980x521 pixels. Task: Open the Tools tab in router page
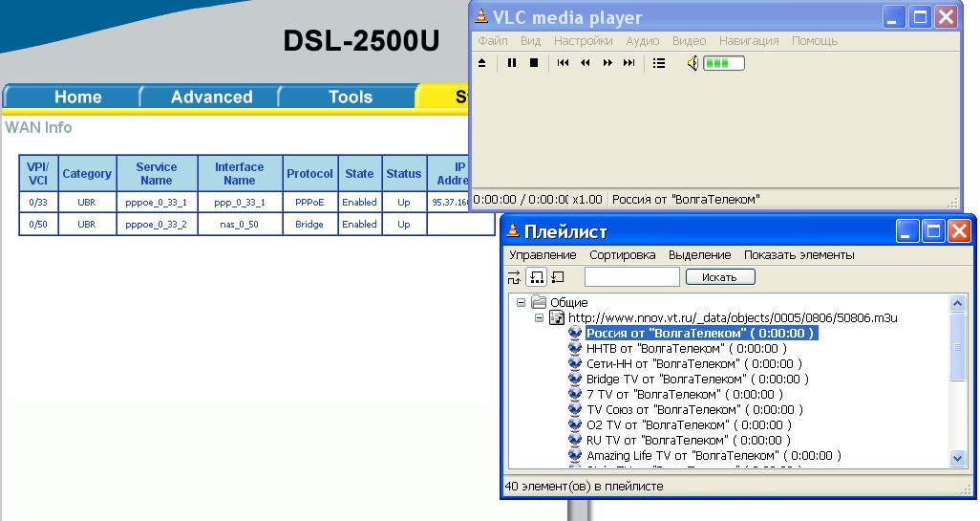click(x=350, y=97)
